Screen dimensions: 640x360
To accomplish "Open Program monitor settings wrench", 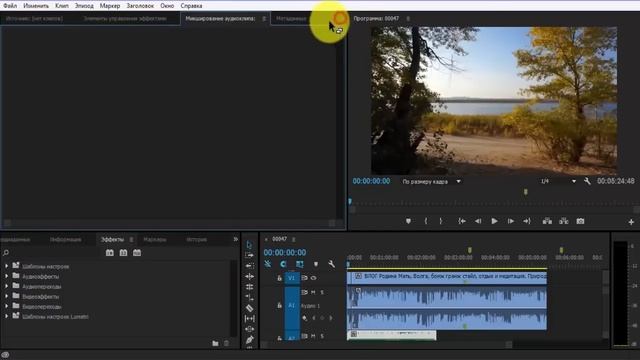I will click(x=587, y=181).
